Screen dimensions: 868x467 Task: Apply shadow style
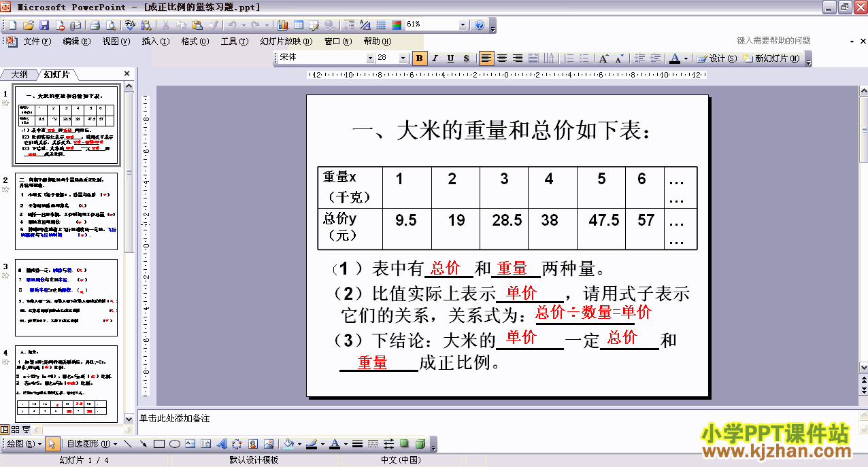[404, 444]
